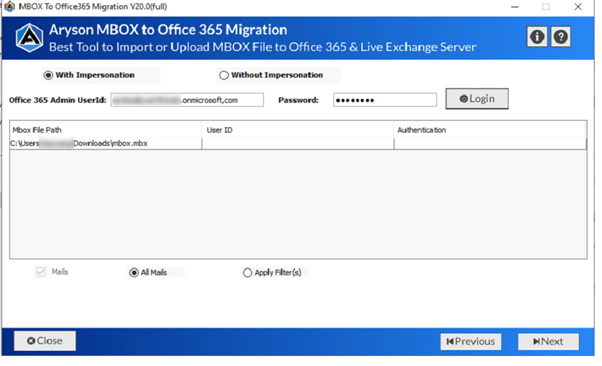
Task: Return to the Previous step
Action: tap(471, 341)
